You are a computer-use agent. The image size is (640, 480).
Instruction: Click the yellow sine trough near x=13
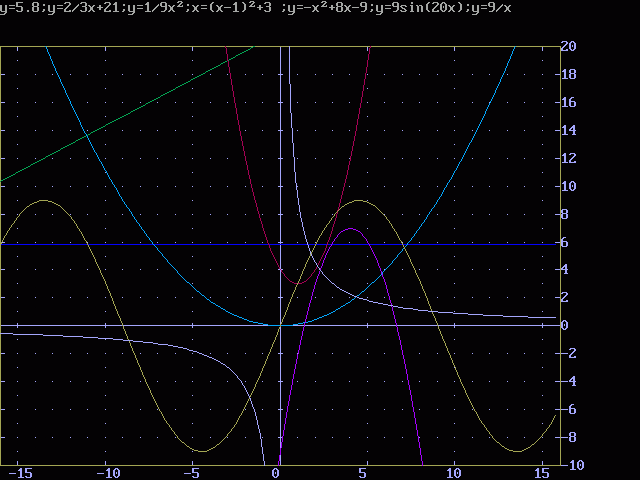[x=516, y=451]
